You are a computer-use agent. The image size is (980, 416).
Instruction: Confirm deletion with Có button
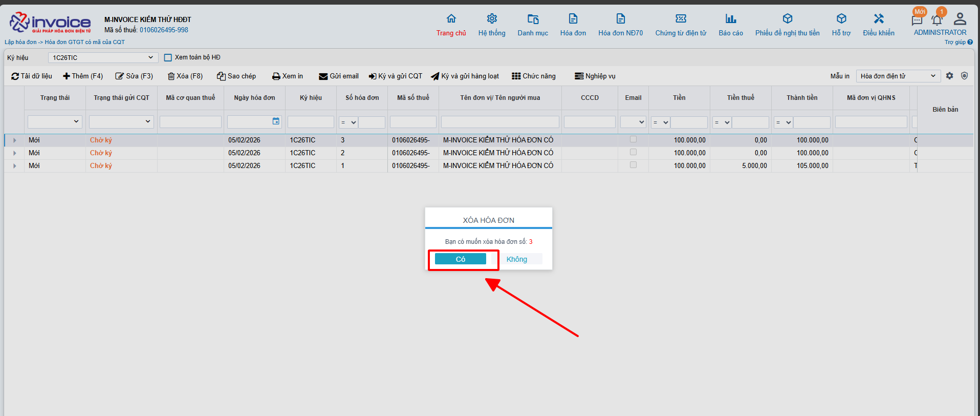pyautogui.click(x=460, y=259)
